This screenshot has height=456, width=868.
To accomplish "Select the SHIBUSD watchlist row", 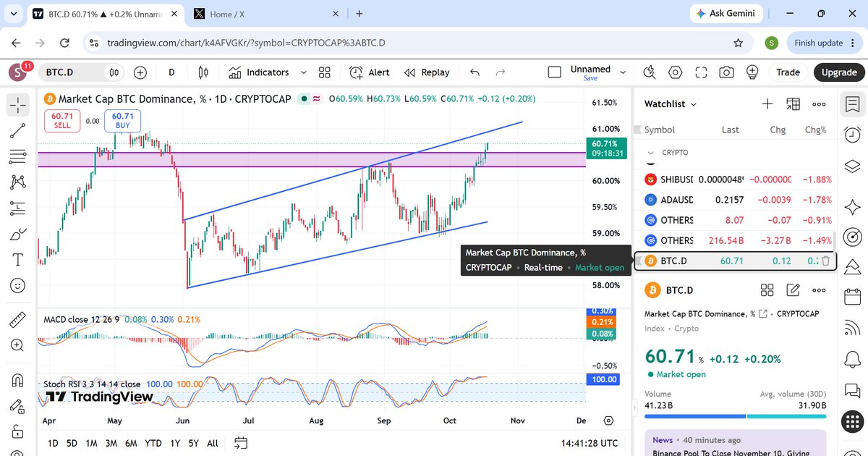I will pos(736,180).
